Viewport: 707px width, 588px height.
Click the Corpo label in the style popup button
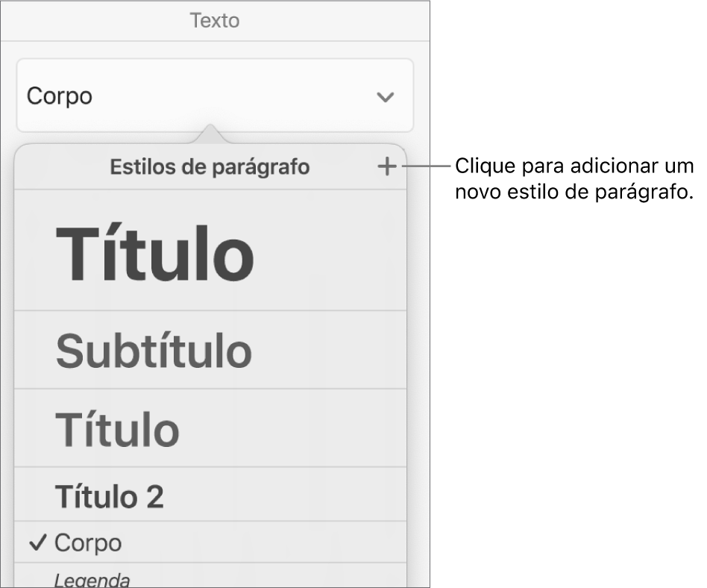pyautogui.click(x=60, y=97)
